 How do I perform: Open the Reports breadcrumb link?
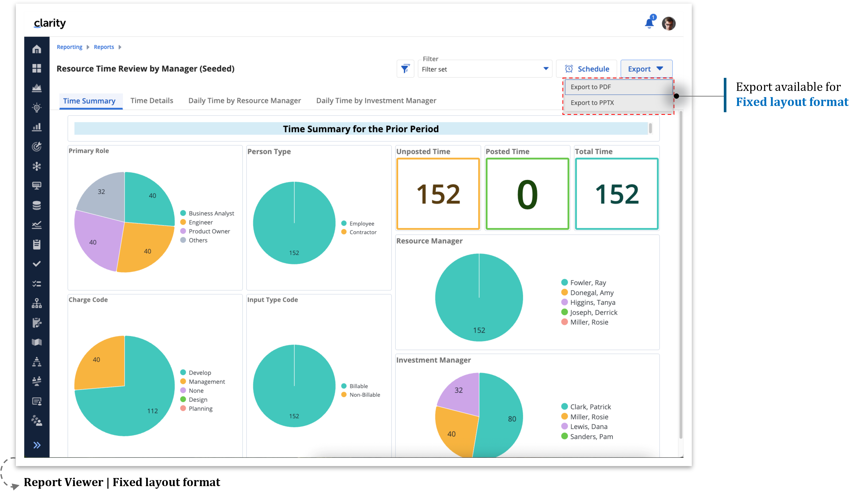104,47
